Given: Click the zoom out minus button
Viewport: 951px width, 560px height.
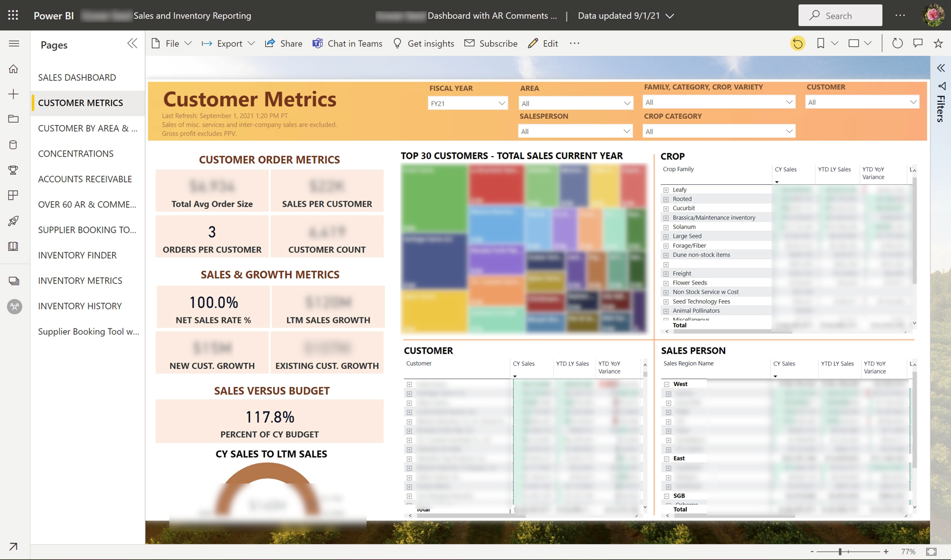Looking at the screenshot, I should [x=812, y=552].
